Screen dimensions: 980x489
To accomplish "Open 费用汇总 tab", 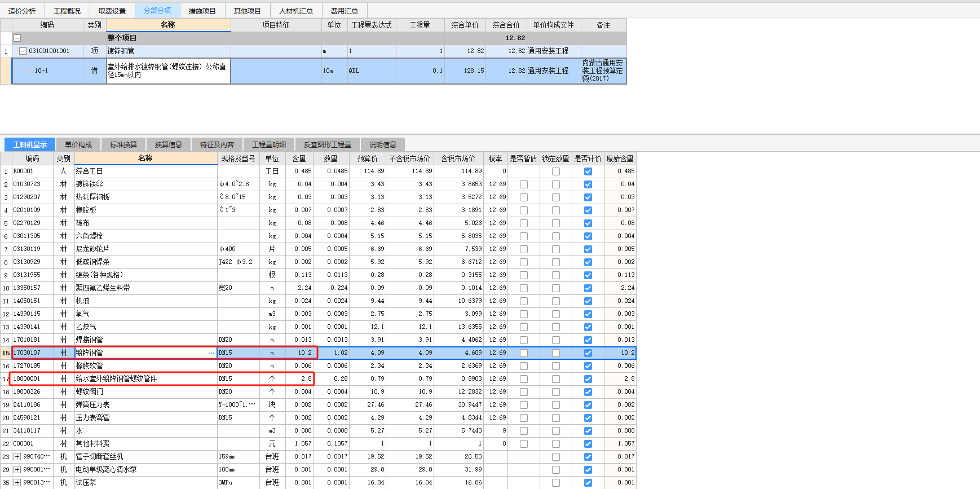I will pos(345,11).
